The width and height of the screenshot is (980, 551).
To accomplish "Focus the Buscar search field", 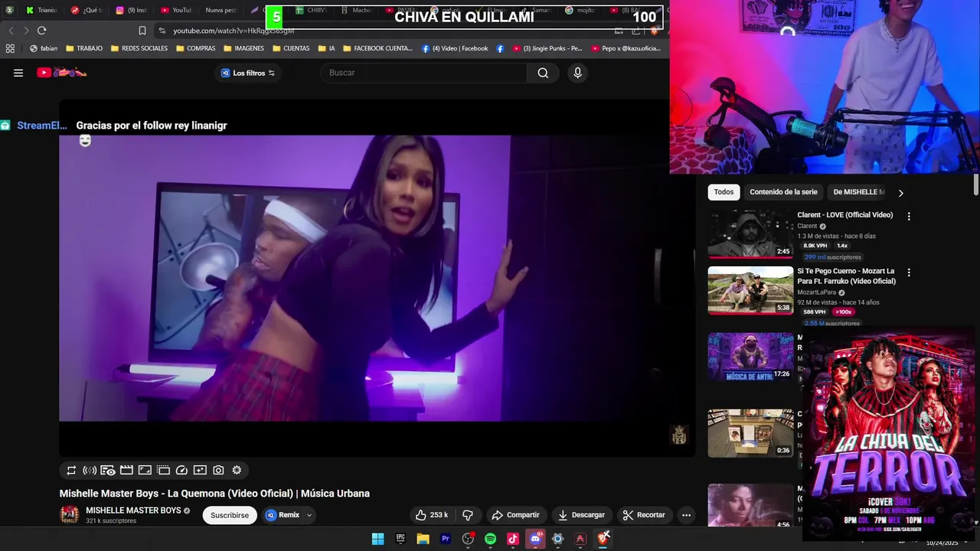I will (424, 73).
